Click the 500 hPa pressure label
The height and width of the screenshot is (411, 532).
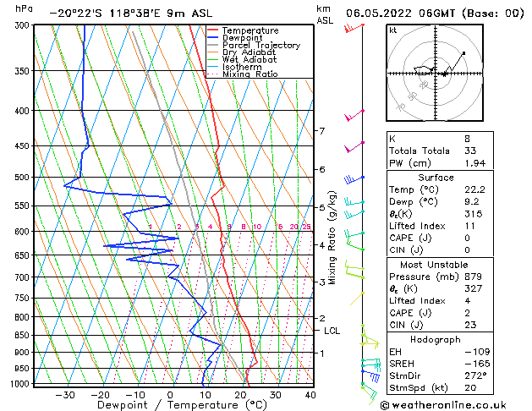(x=25, y=178)
